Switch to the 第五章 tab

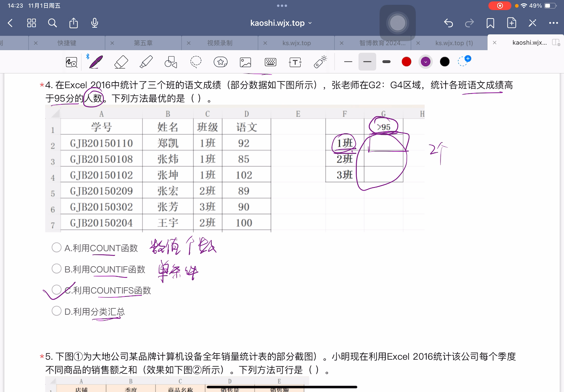tap(144, 42)
